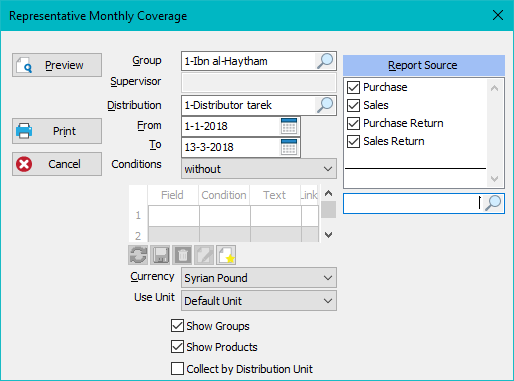Click the delete conditions trash icon
Viewport: 514px width, 381px height.
(x=182, y=255)
